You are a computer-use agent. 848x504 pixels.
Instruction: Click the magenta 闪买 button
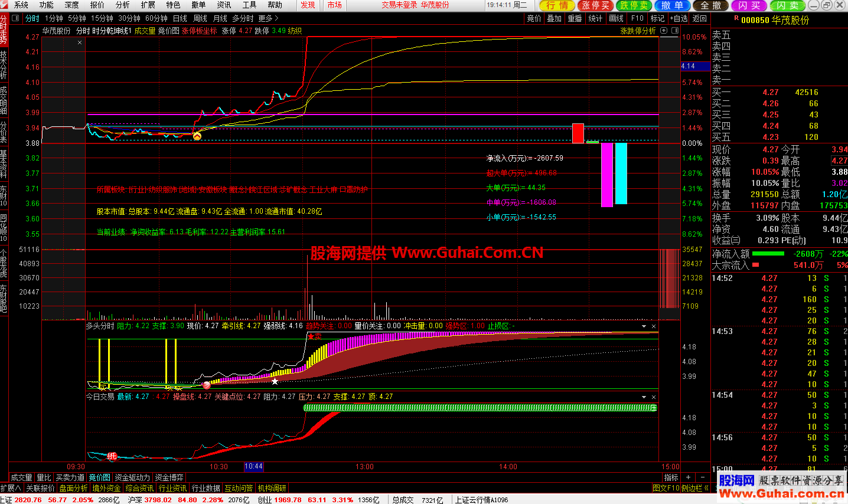pyautogui.click(x=749, y=5)
